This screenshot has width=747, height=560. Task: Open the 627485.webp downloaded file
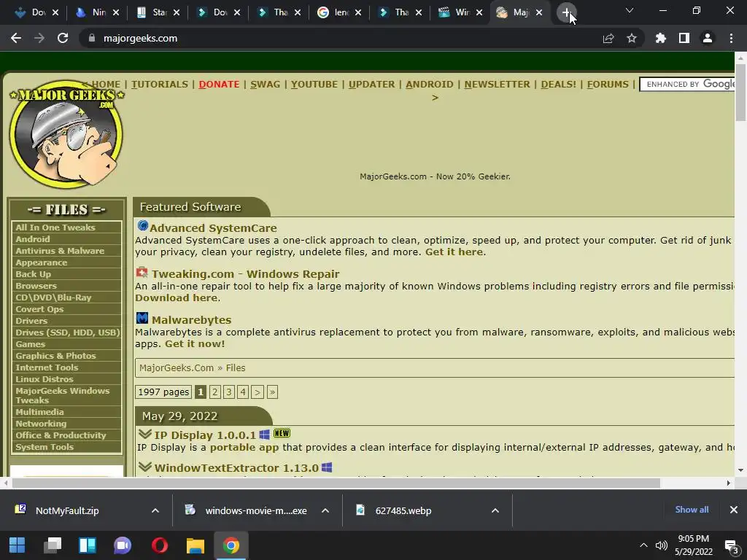(x=403, y=510)
